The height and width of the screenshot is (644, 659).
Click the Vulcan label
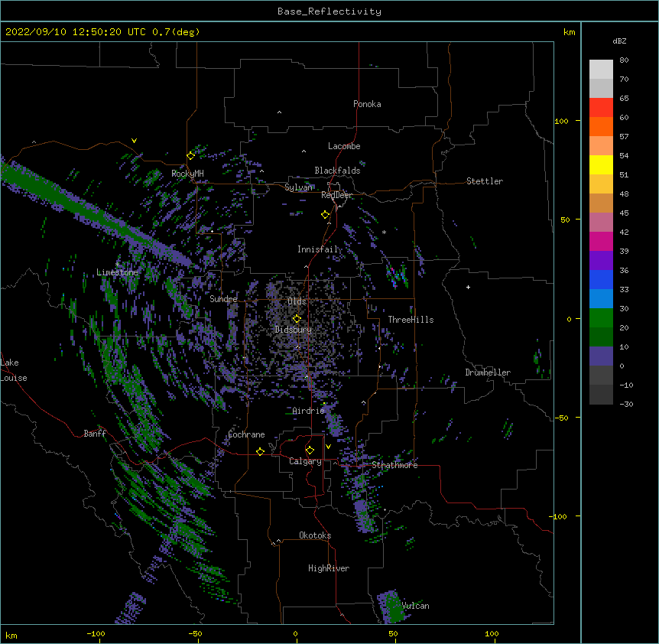point(416,606)
